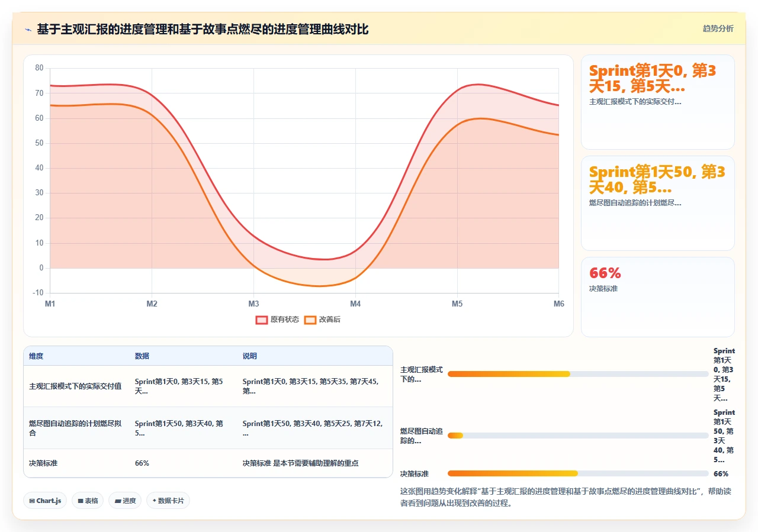Screen dimensions: 758x532
Task: Click the 66% value beside the progress bar
Action: [x=721, y=473]
